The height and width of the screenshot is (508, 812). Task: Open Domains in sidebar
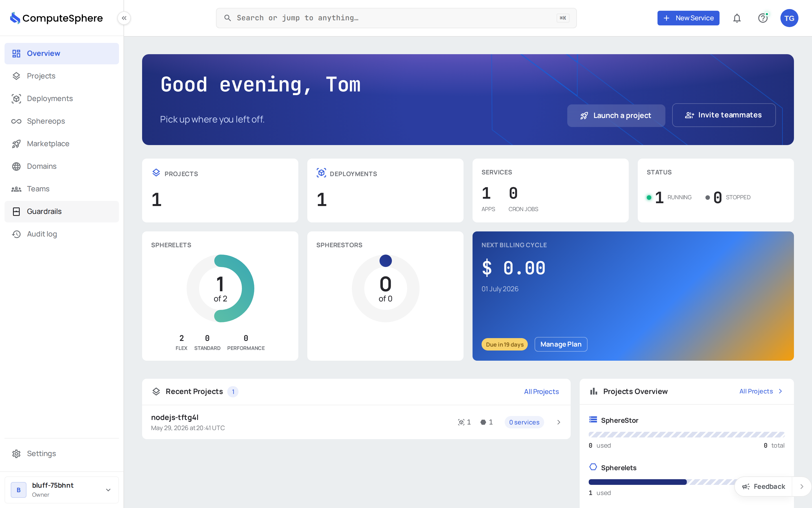tap(62, 166)
